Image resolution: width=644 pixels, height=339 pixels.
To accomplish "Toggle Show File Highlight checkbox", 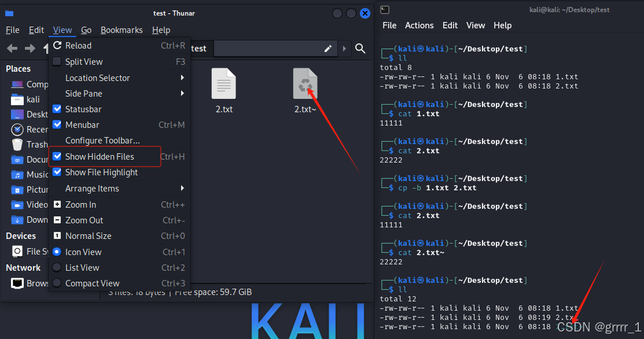I will [57, 172].
